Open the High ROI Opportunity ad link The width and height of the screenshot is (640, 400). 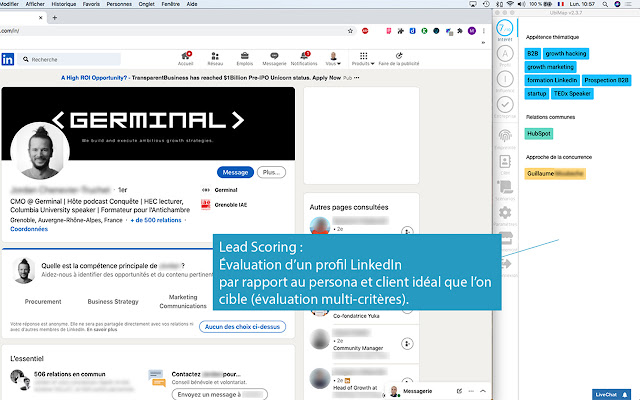pyautogui.click(x=94, y=78)
